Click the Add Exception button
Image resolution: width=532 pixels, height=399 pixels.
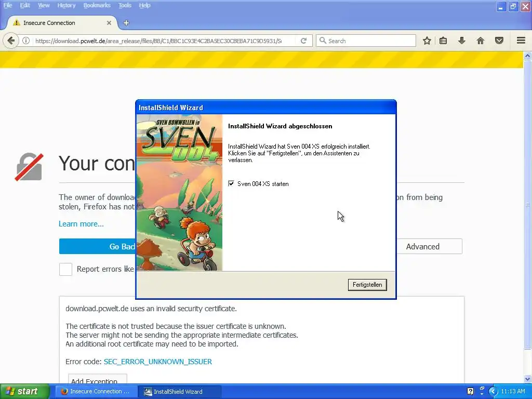pos(97,379)
